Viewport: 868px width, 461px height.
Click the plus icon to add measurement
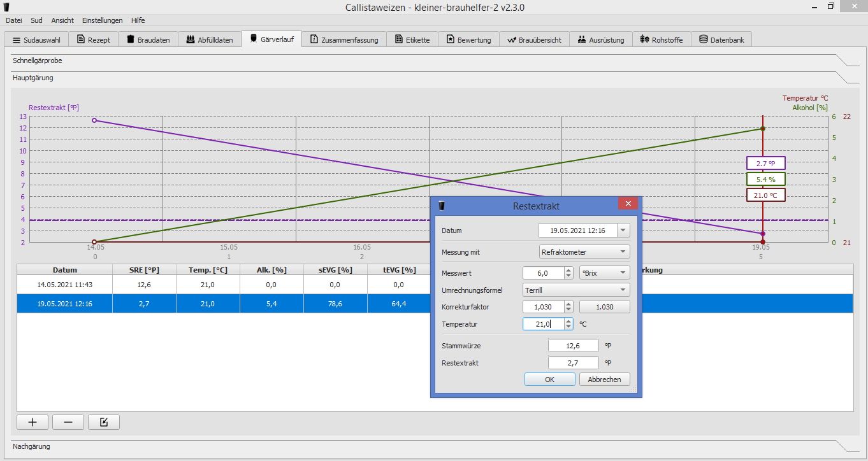coord(33,422)
